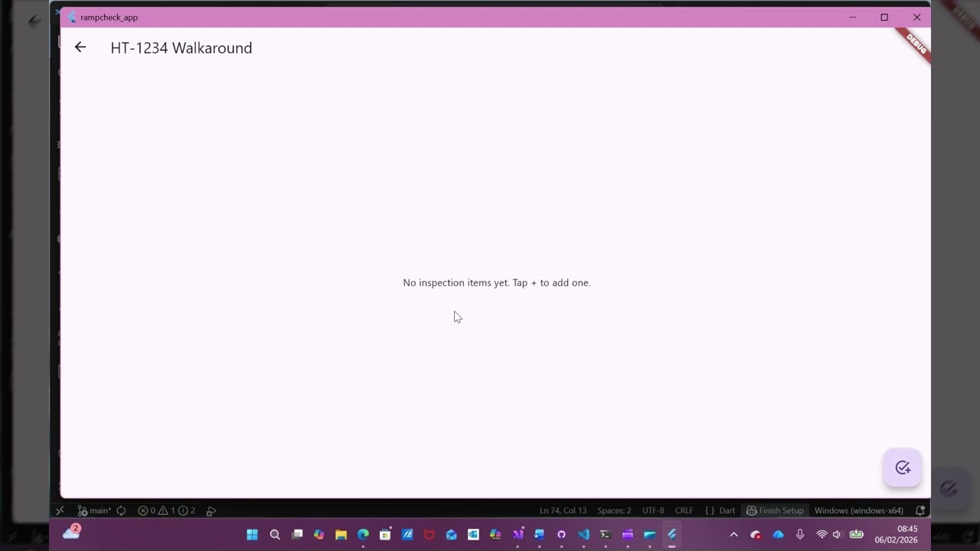Select encoding via UTF-8 indicator
980x551 pixels.
pos(653,510)
